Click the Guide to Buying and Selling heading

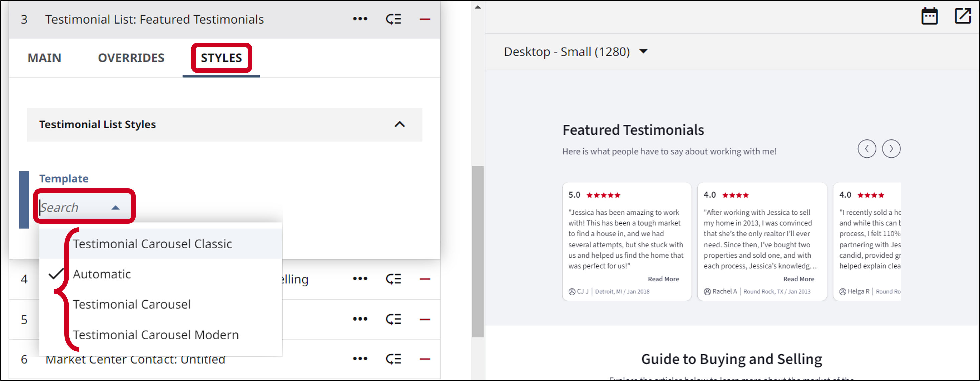(731, 359)
